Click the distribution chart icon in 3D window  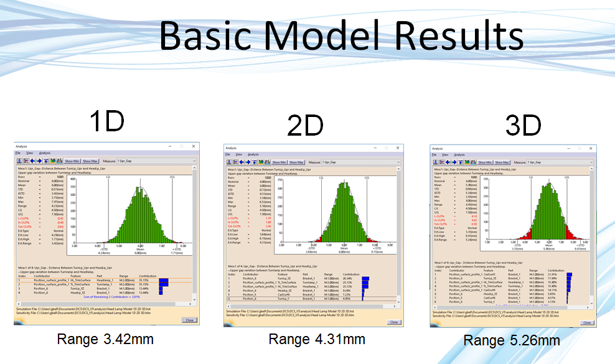[x=436, y=162]
